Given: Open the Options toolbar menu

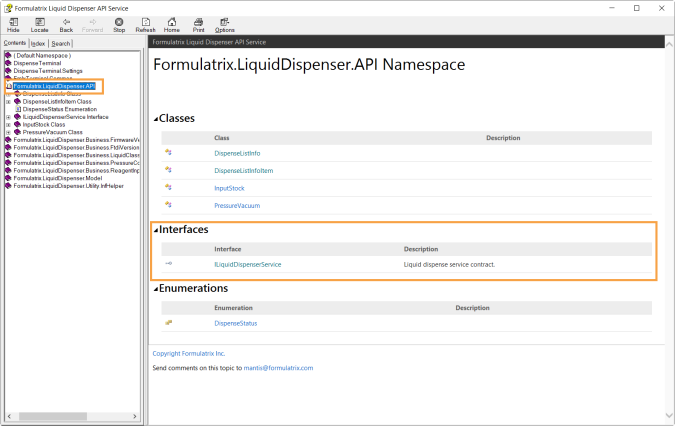Looking at the screenshot, I should [225, 24].
